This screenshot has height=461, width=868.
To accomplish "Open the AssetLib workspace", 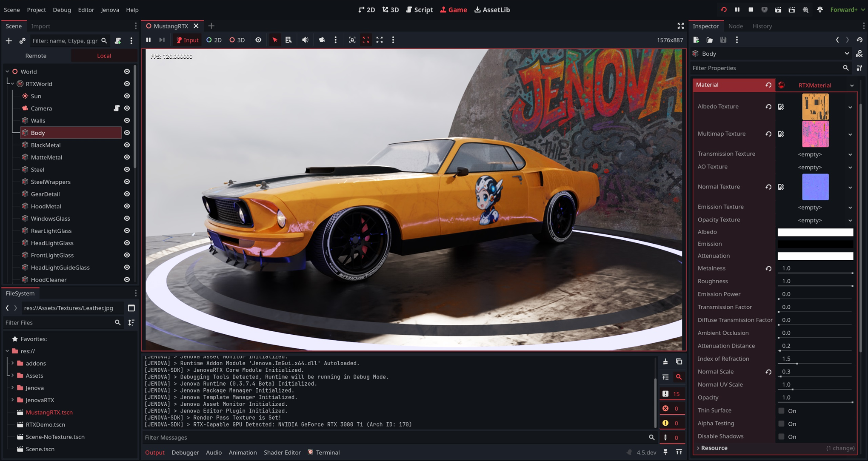I will coord(492,9).
